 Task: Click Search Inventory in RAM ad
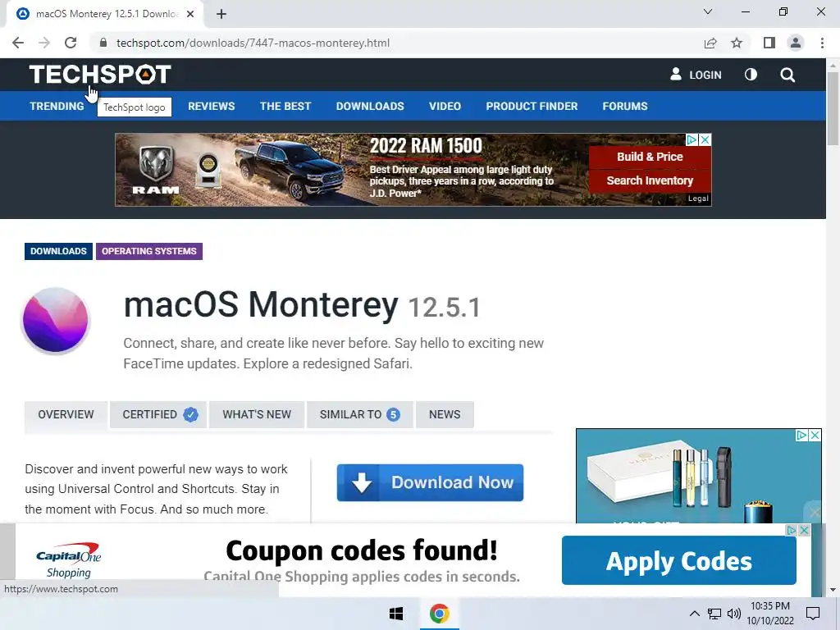pyautogui.click(x=650, y=180)
